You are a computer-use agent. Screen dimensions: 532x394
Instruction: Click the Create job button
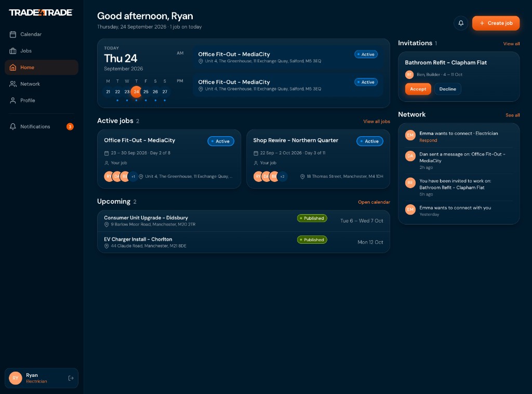(496, 23)
